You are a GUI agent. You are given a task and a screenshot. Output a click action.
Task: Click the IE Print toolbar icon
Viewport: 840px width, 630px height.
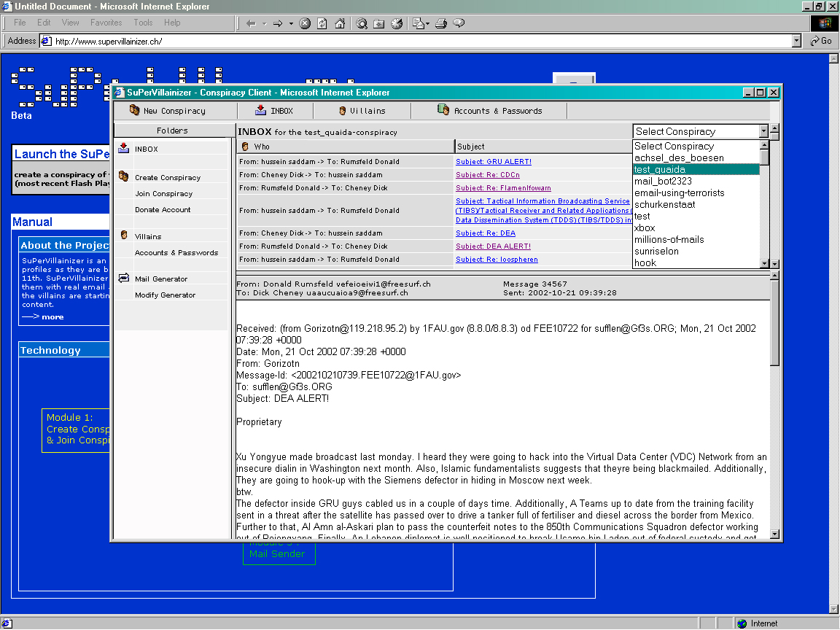pos(441,23)
